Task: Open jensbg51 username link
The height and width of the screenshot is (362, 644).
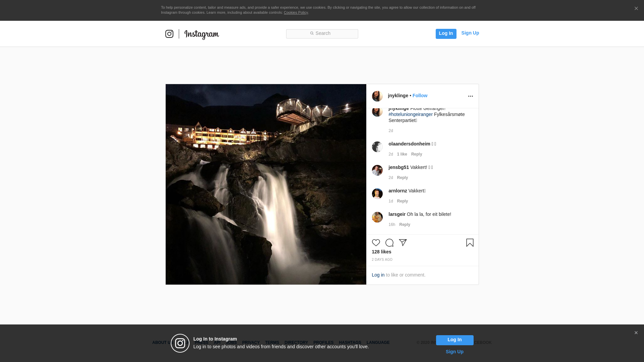Action: (x=398, y=167)
